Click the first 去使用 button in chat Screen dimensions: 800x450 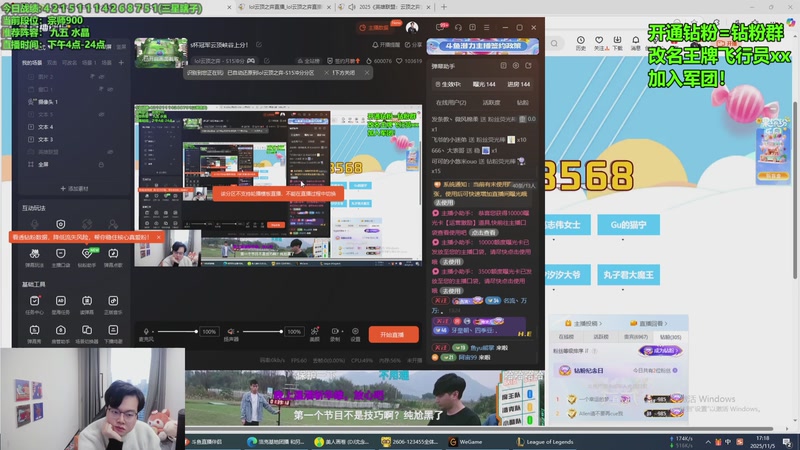point(444,203)
